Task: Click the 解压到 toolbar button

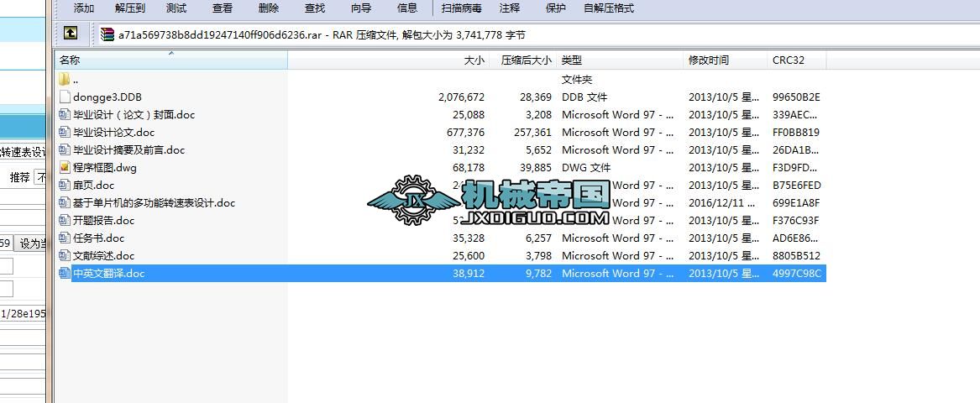Action: point(130,8)
